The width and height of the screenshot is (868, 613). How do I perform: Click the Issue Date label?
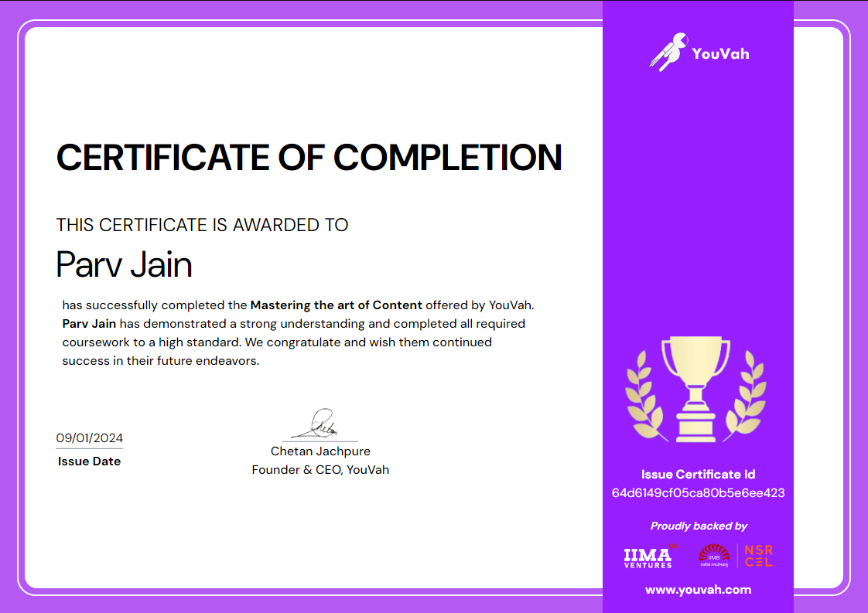pos(89,461)
